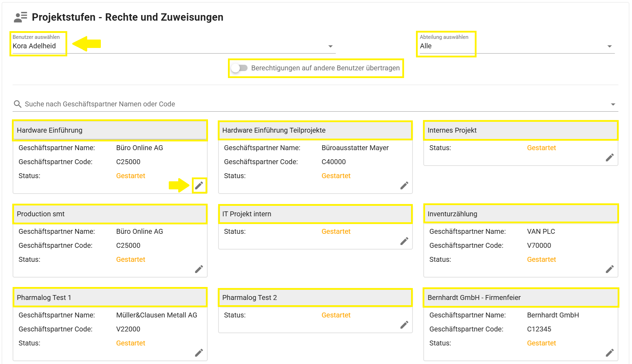Edit the Bernhardt GmbH - Firmenfeier card

(610, 353)
